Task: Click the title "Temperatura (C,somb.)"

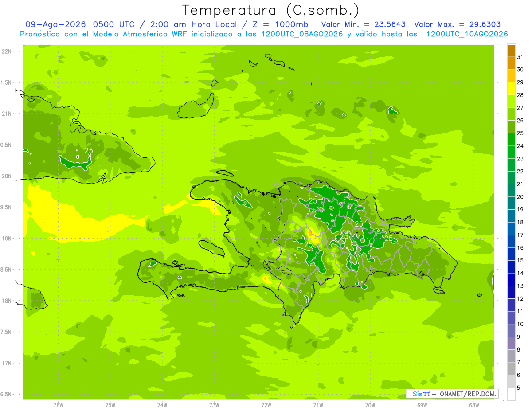Action: point(271,10)
